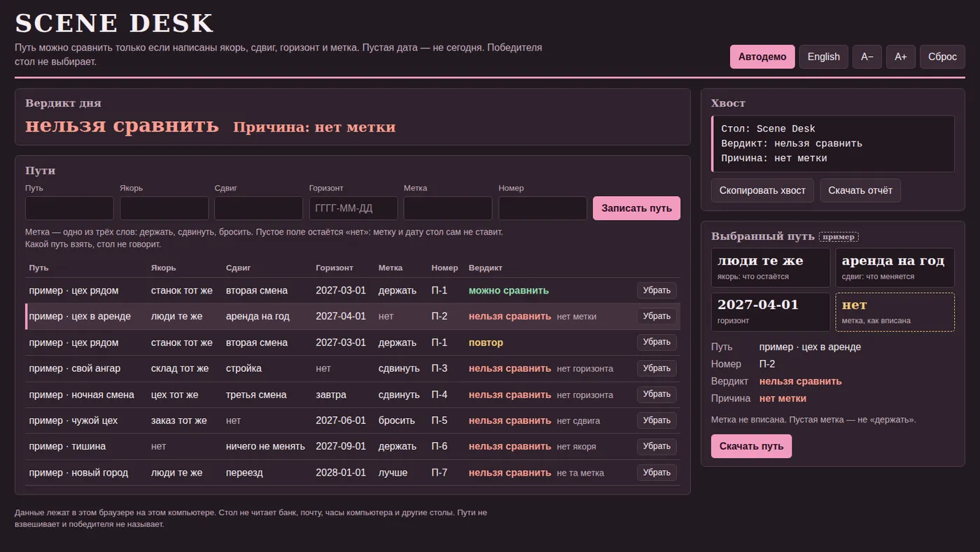Viewport: 980px width, 552px height.
Task: Select the пример · свой ангар path cell
Action: (x=74, y=368)
